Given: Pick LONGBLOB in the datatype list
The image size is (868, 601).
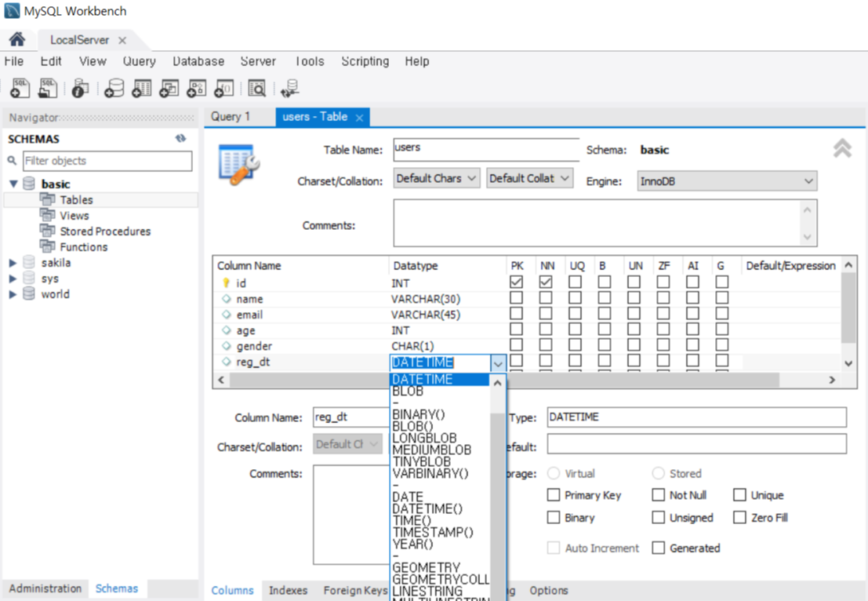Looking at the screenshot, I should pyautogui.click(x=424, y=438).
